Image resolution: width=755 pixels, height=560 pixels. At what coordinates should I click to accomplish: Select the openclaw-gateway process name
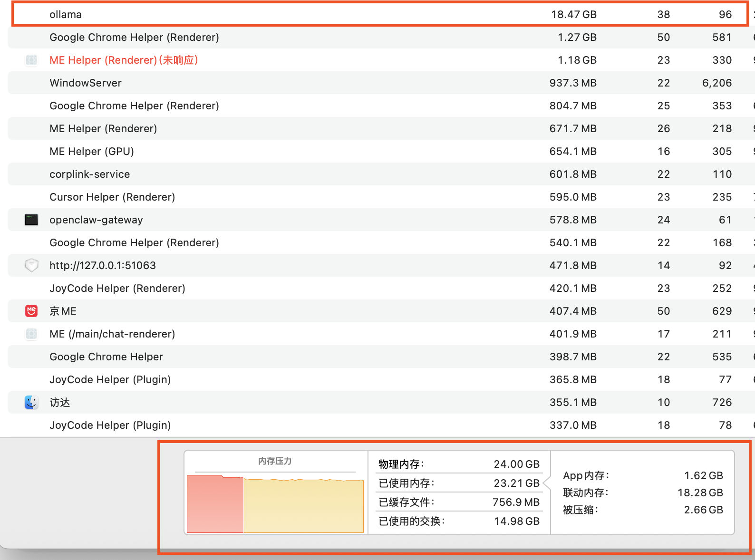click(96, 220)
